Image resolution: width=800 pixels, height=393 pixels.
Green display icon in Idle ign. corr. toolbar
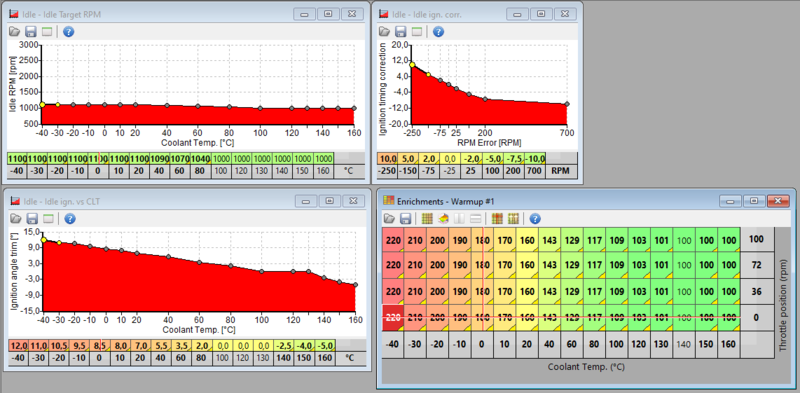pos(417,32)
